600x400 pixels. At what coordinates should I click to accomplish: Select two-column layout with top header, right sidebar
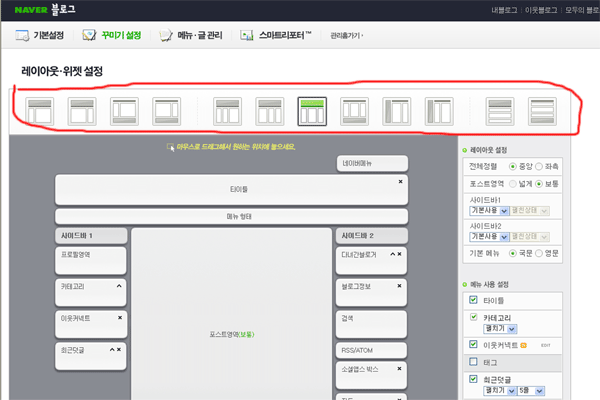[82, 111]
